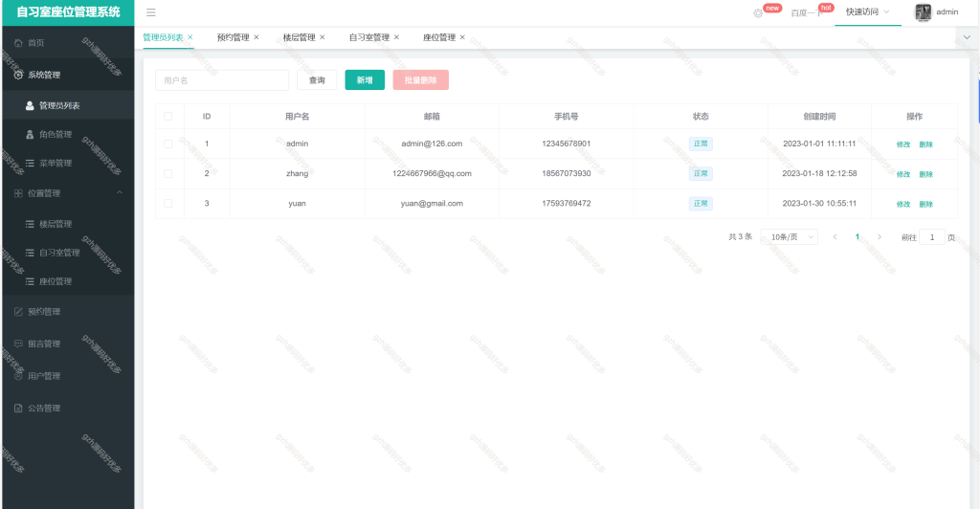Collapse sidebar using hamburger menu icon

point(151,12)
